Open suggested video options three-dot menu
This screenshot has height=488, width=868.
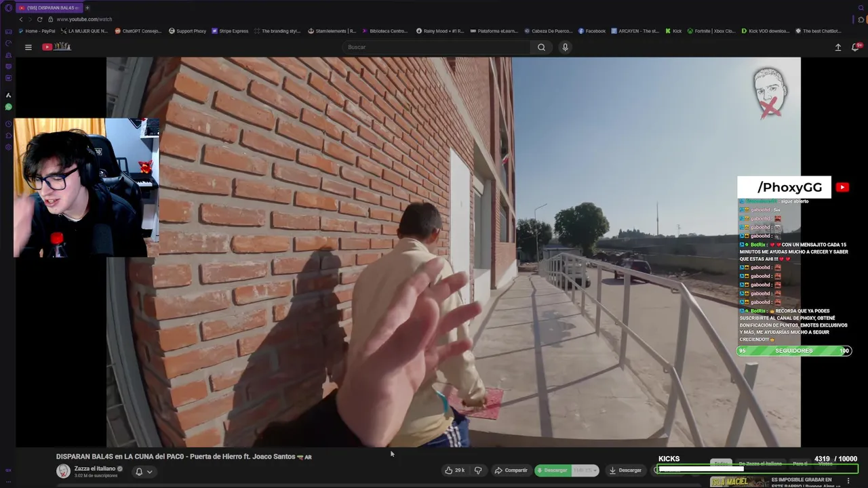tap(848, 481)
